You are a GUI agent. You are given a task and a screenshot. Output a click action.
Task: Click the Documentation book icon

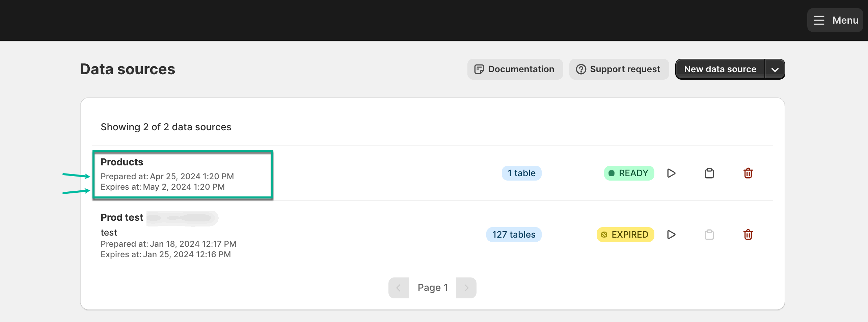(479, 69)
